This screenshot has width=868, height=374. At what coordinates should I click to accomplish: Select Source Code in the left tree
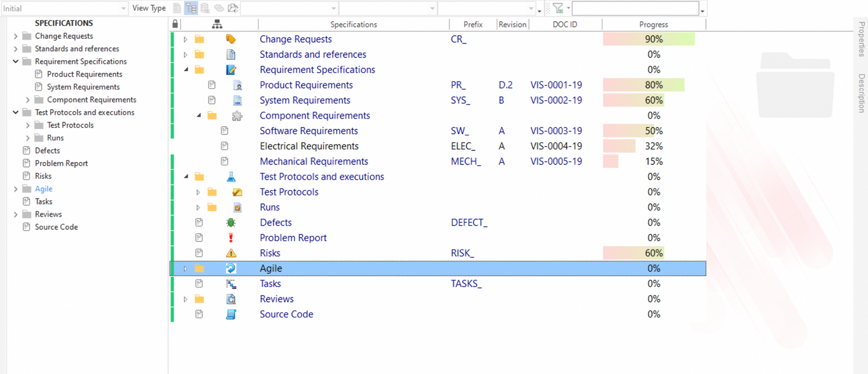56,227
